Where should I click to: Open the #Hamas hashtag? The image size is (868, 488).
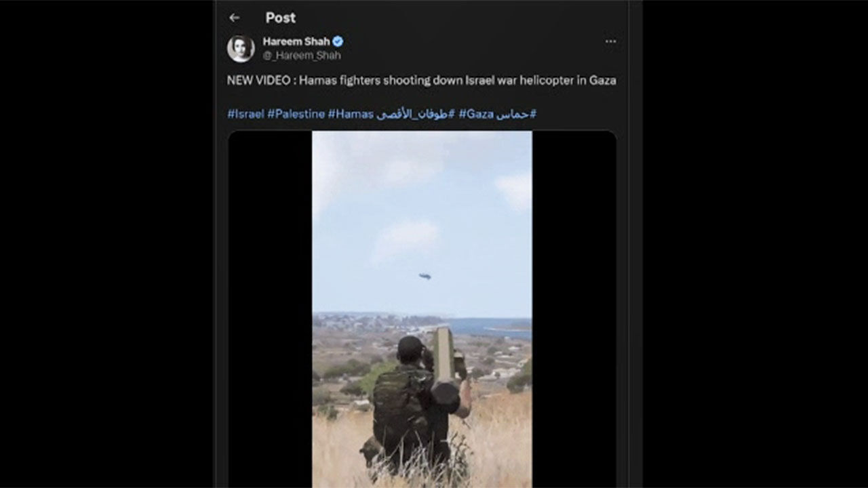(351, 114)
